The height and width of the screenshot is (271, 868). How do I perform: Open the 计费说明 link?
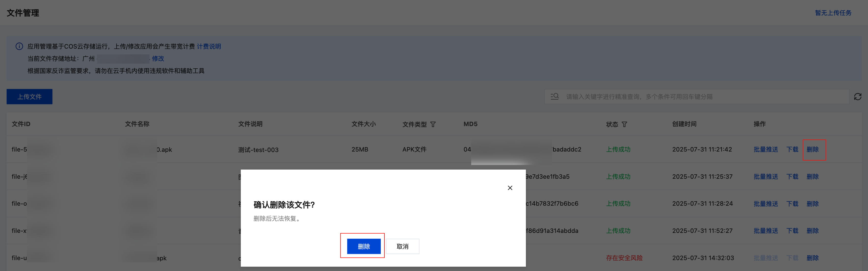[209, 47]
